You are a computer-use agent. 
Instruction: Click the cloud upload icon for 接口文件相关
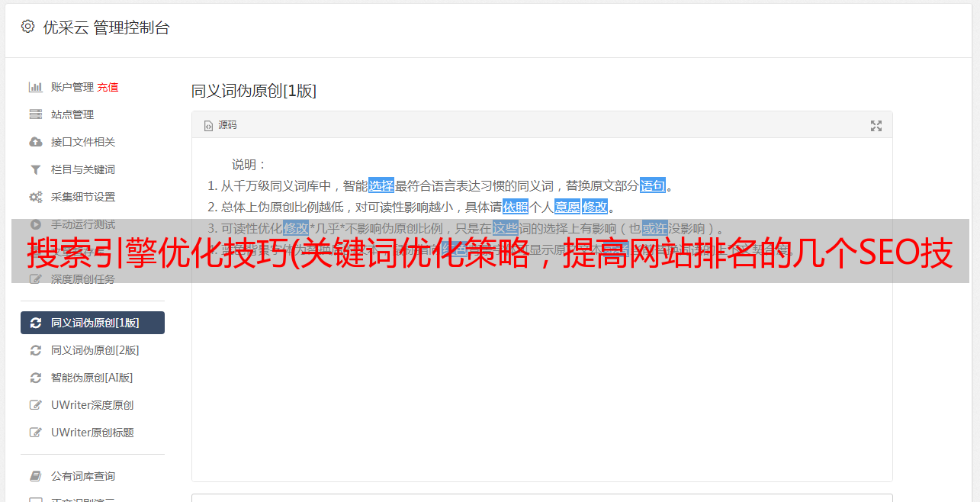pos(35,142)
